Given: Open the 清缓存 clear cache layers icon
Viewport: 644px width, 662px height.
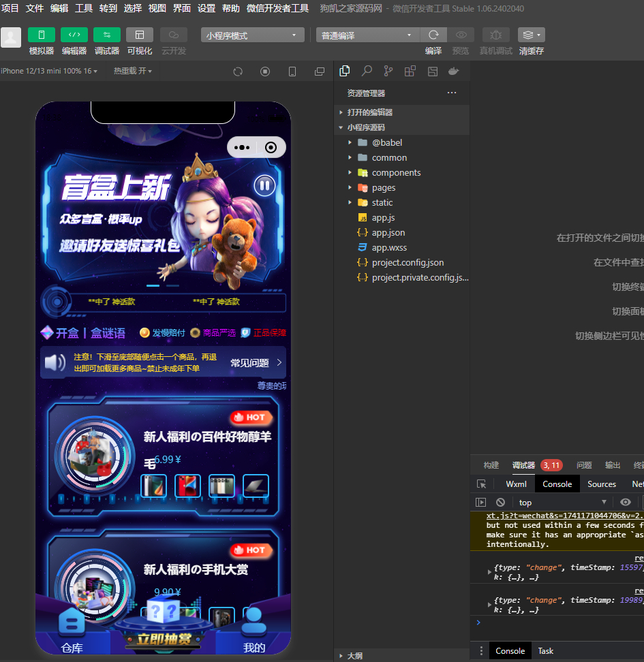Looking at the screenshot, I should (531, 35).
